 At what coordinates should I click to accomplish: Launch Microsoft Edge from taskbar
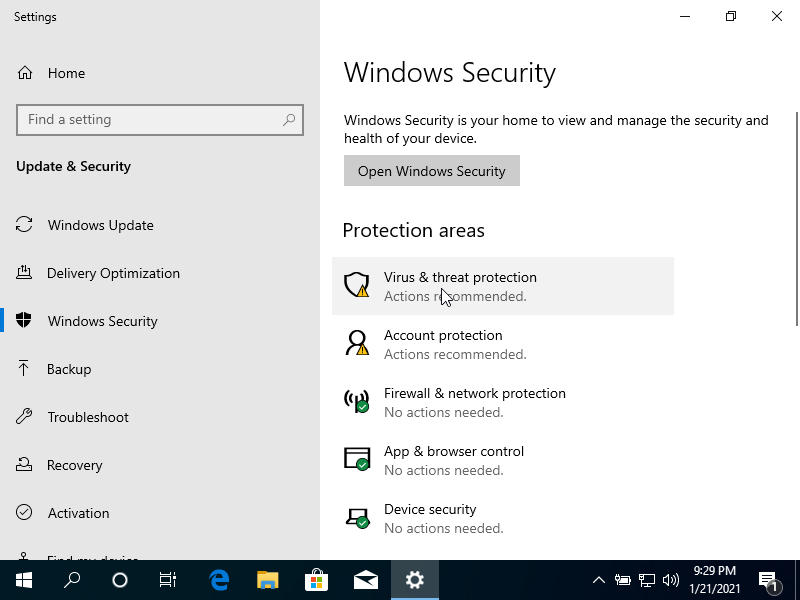(x=219, y=580)
